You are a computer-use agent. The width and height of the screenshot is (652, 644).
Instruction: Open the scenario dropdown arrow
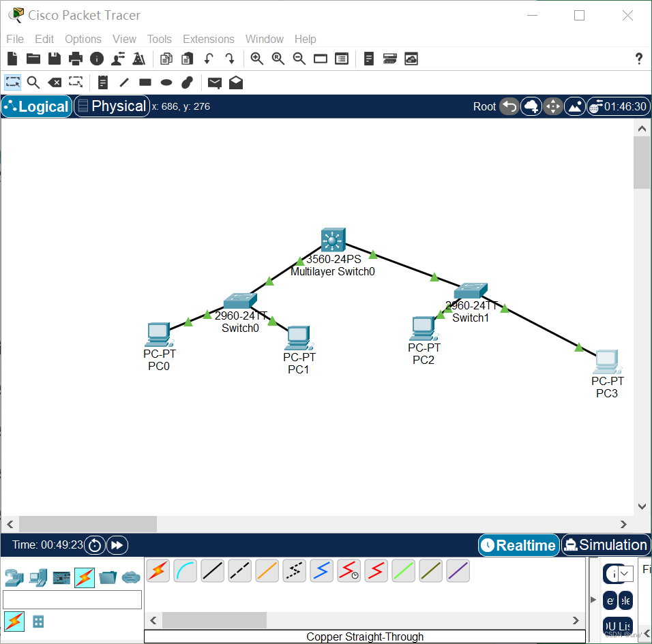coord(625,574)
